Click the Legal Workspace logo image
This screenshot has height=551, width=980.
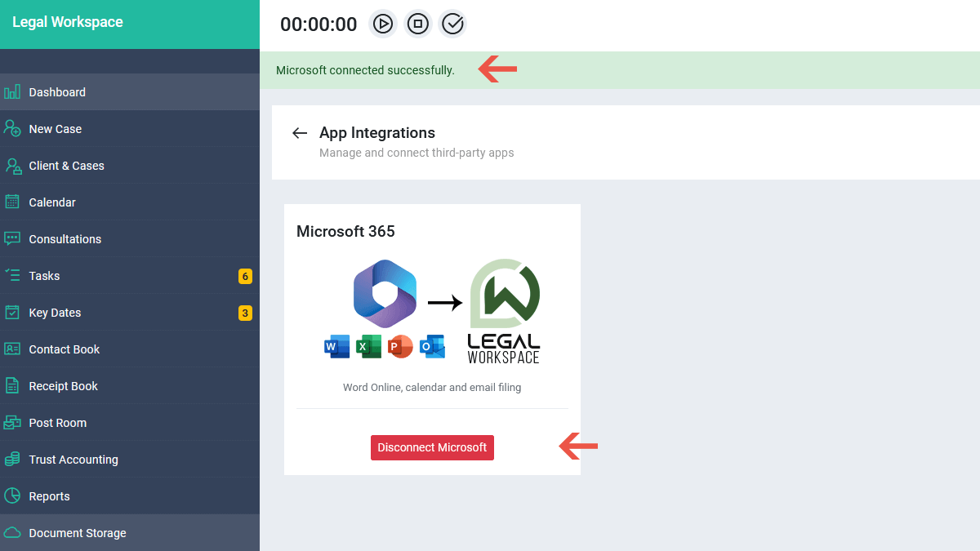504,311
